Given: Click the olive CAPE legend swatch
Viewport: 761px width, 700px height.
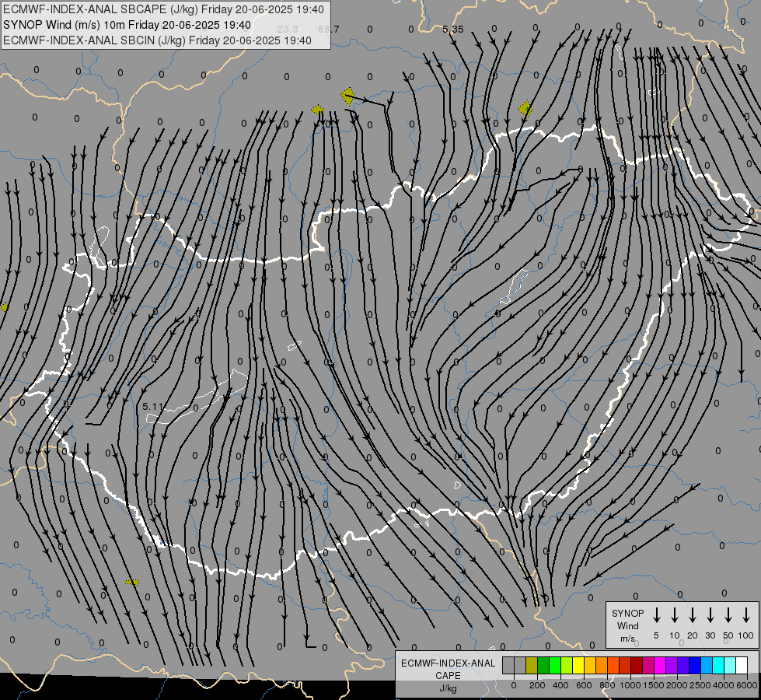Looking at the screenshot, I should (x=532, y=665).
